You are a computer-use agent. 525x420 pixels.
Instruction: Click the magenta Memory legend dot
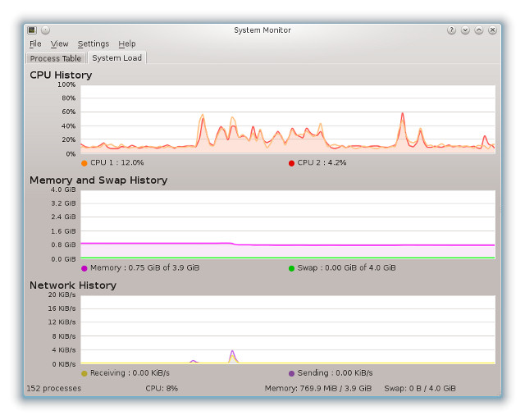(84, 268)
